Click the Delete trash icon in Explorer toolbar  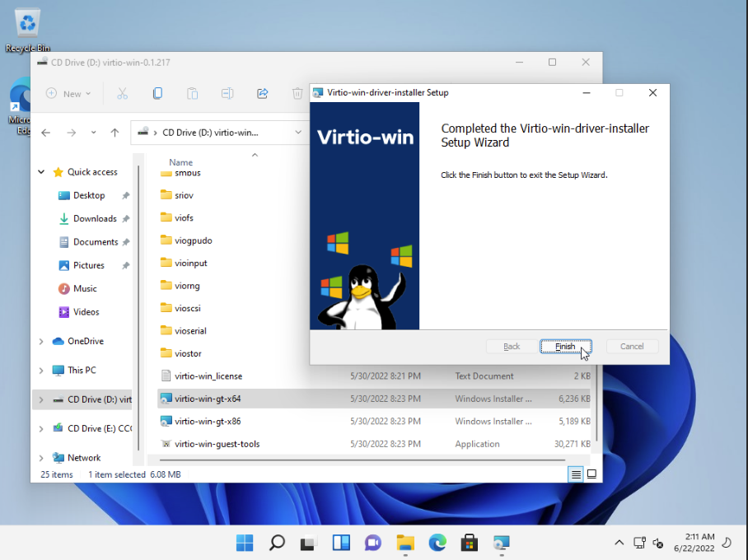297,94
